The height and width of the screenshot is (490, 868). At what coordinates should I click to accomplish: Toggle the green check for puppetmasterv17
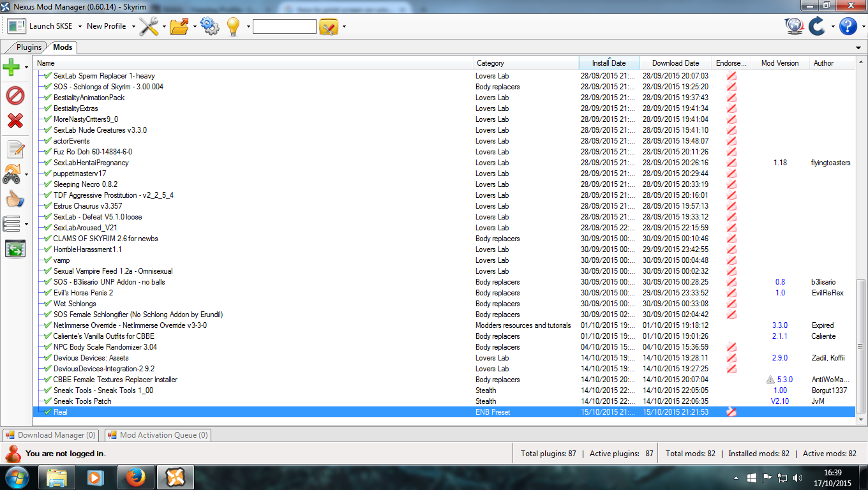pyautogui.click(x=48, y=174)
